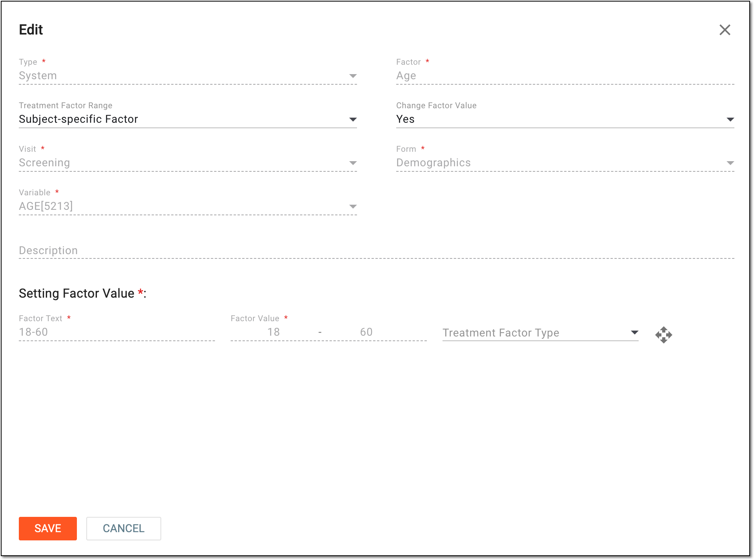Click the "Edit" dialog title
The height and width of the screenshot is (560, 754).
(x=31, y=30)
